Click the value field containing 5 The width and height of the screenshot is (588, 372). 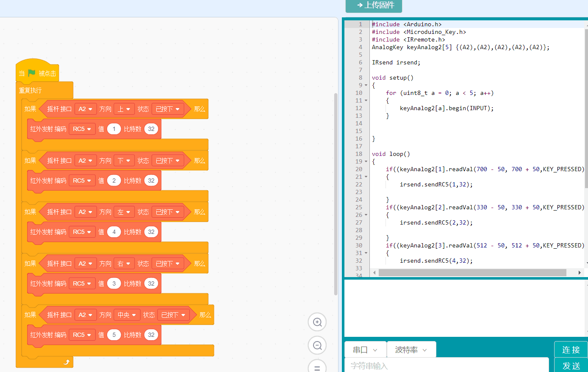[114, 335]
